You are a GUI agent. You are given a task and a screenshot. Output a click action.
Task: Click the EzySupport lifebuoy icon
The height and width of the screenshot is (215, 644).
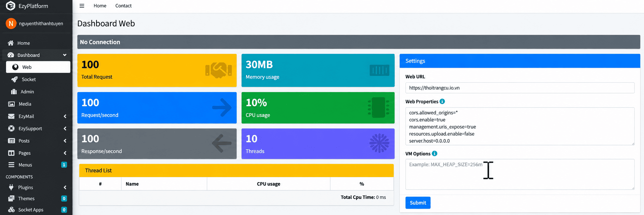(11, 128)
